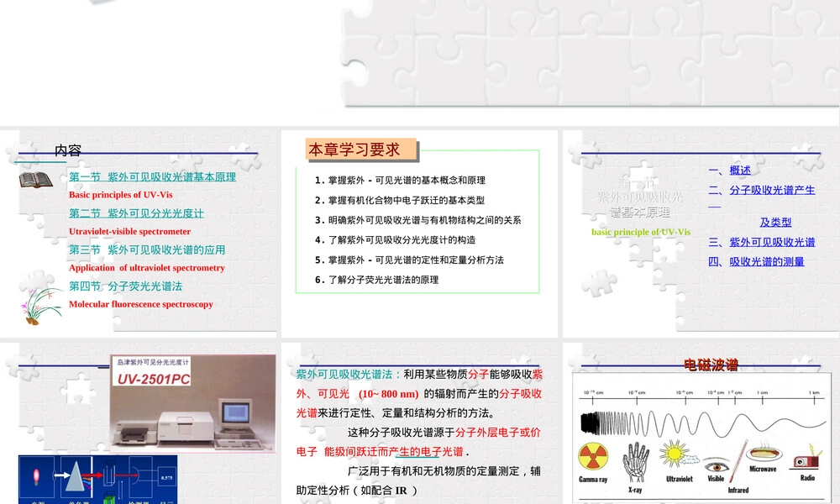Click requirement 5 定性和定量分析方法
Image resolution: width=840 pixels, height=504 pixels.
(x=409, y=260)
